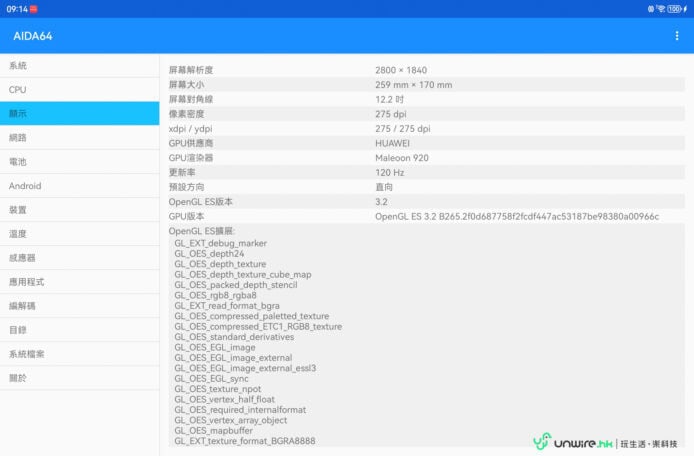Click GL_OES_packed_depth_stencil entry
Screen dimensions: 694x456
click(x=236, y=285)
